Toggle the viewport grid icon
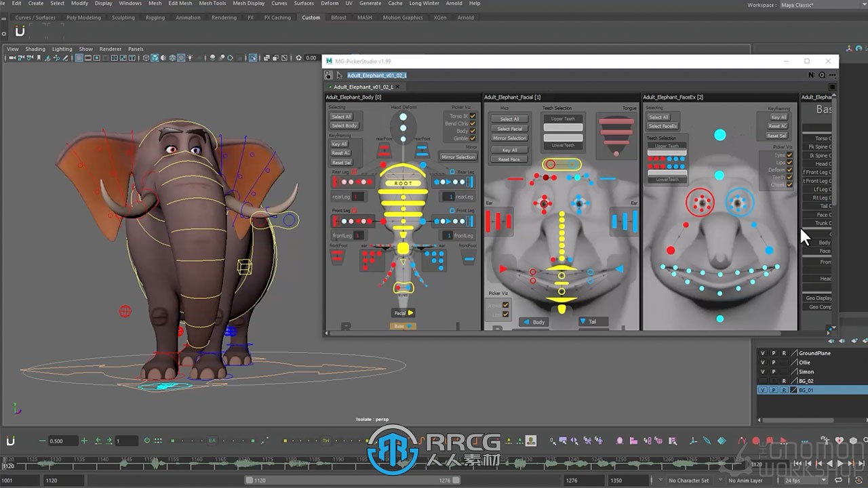 [79, 58]
